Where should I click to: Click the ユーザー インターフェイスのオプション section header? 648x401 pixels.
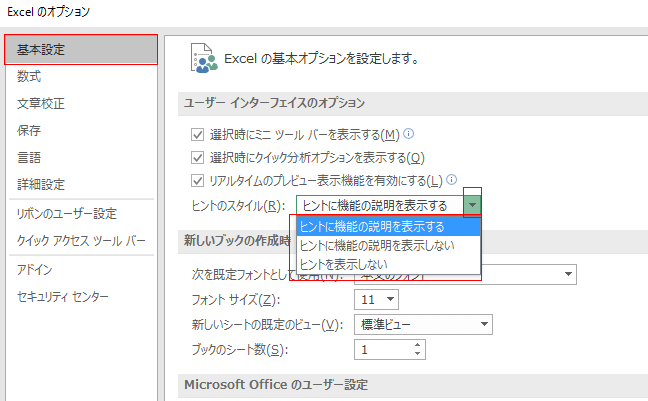coord(274,103)
